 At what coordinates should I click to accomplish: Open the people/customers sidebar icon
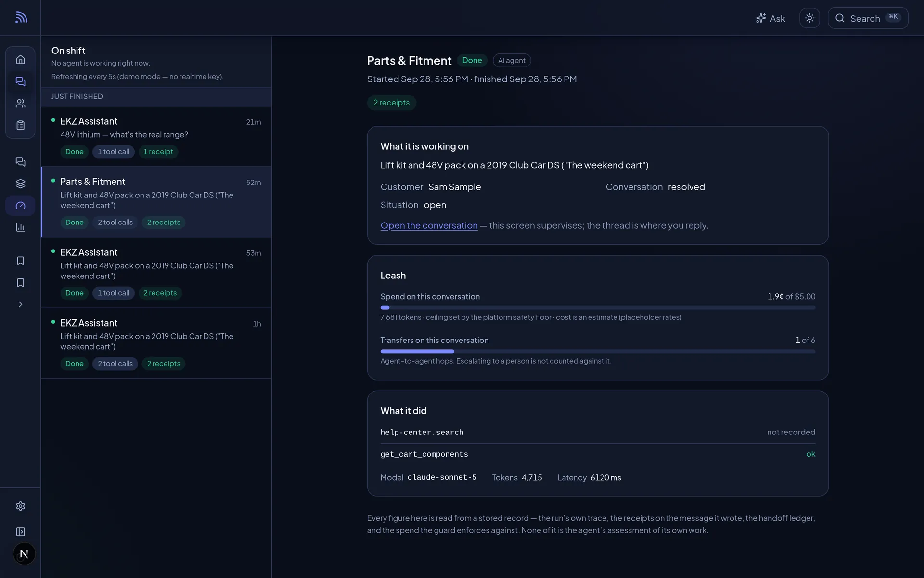click(20, 104)
